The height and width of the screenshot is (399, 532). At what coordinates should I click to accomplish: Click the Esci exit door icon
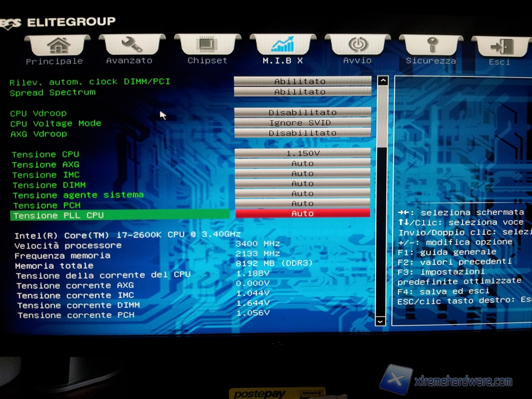click(x=501, y=47)
